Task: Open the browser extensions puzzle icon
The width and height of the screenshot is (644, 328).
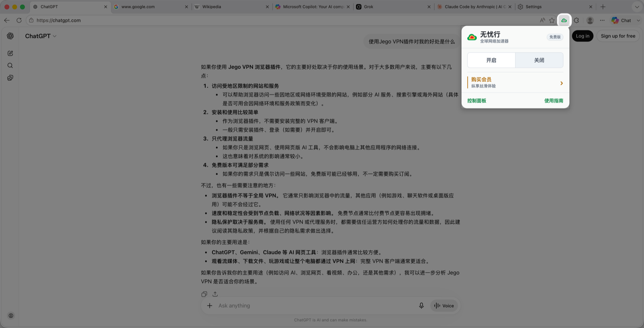Action: tap(576, 20)
